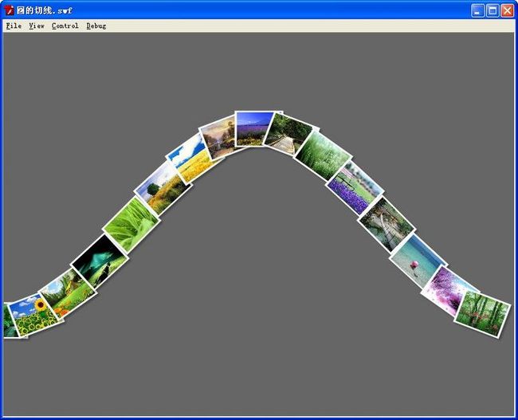Select the tall green grass photo
The image size is (518, 420).
click(323, 155)
